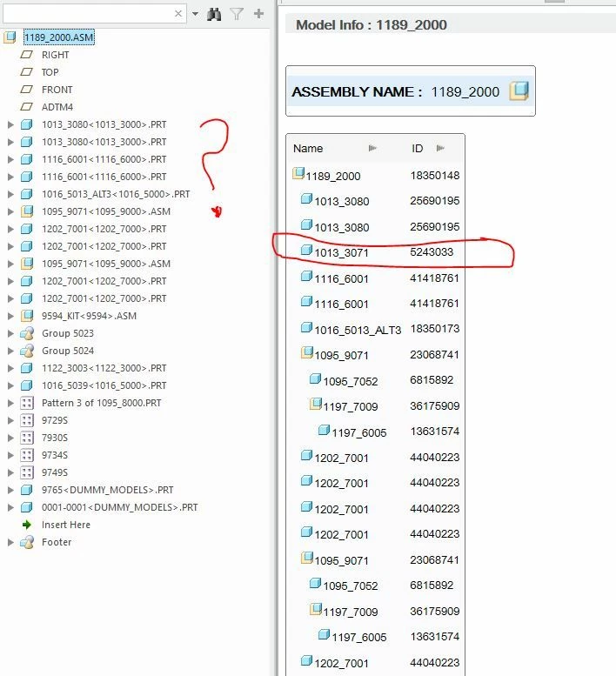Click the 1016_5013_ALT3 part icon in table
The width and height of the screenshot is (616, 676).
point(306,327)
